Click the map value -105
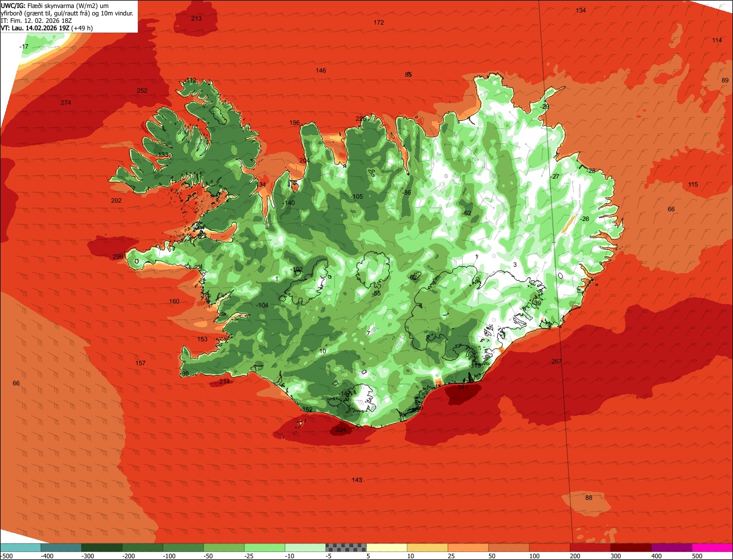 coord(356,196)
